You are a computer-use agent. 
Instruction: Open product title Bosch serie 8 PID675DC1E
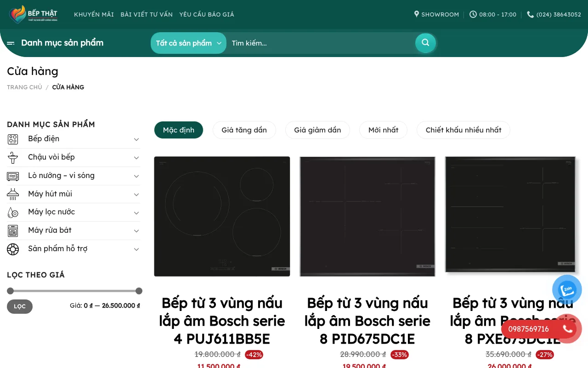click(367, 321)
